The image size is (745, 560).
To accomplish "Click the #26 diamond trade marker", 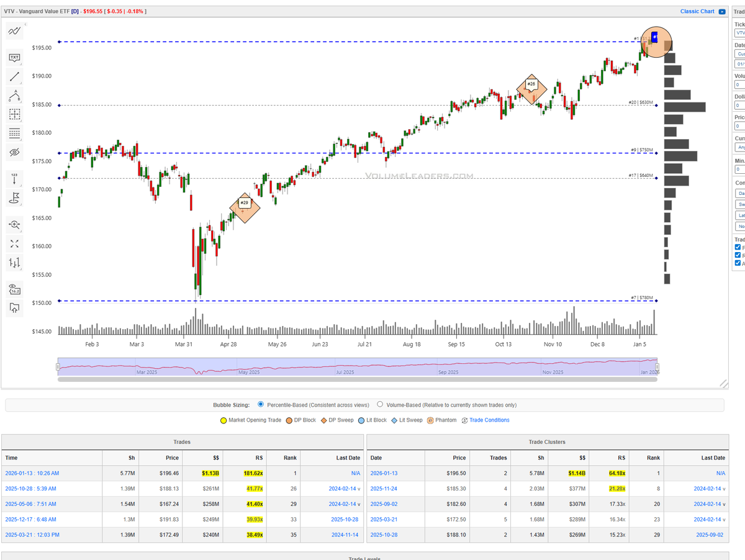I will 531,89.
